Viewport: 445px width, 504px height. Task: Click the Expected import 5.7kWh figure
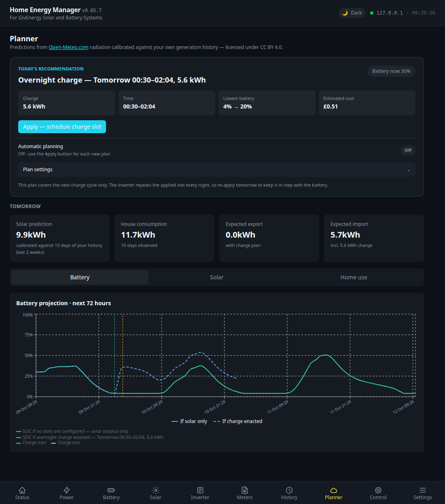coord(345,235)
